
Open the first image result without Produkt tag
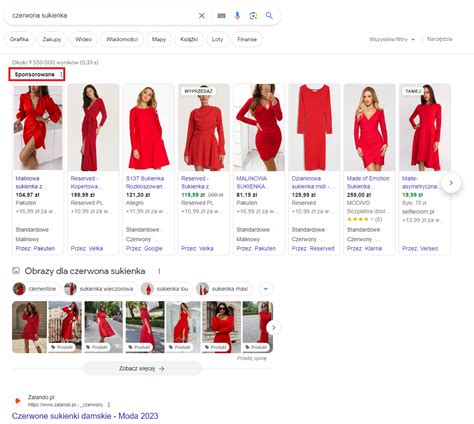pyautogui.click(x=29, y=327)
